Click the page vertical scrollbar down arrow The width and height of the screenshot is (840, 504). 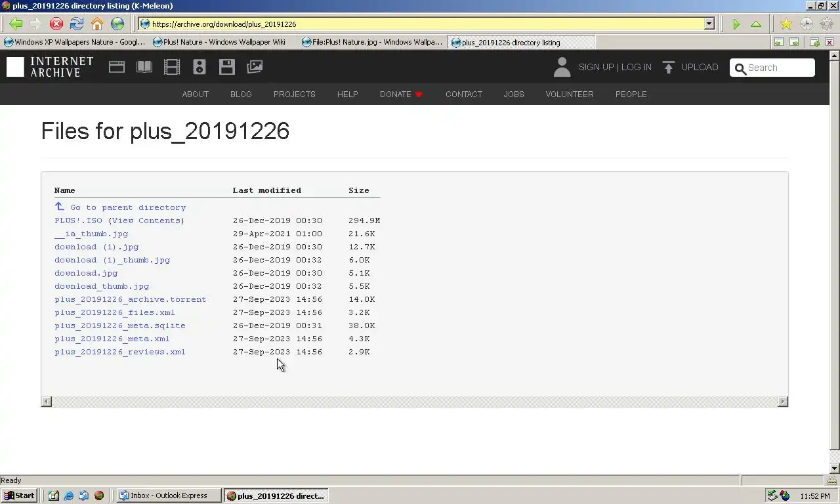(835, 469)
